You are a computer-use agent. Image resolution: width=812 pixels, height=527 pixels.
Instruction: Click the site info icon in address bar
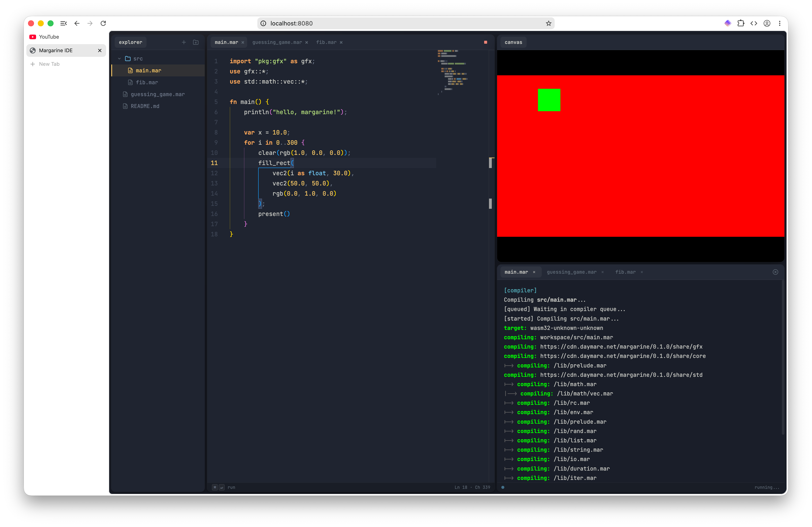[x=263, y=23]
